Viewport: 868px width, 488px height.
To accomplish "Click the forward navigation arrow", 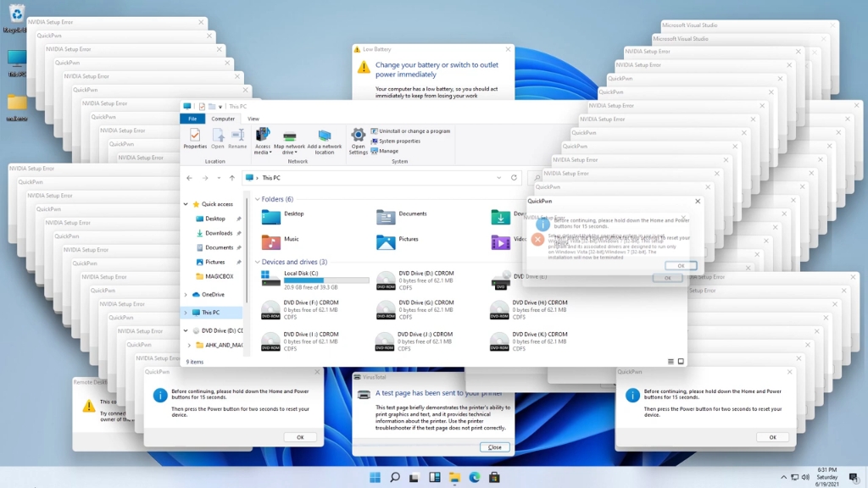I will (x=205, y=178).
